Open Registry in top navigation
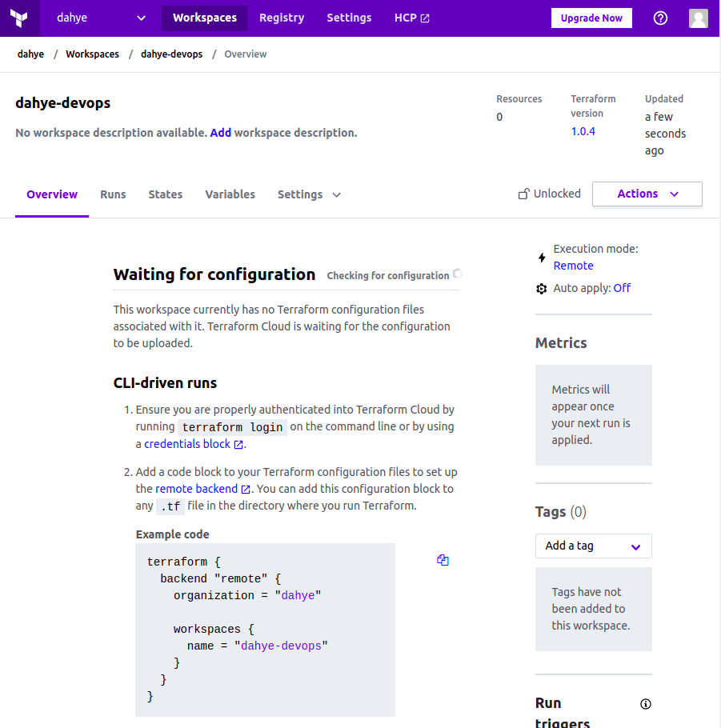This screenshot has width=721, height=728. [282, 18]
